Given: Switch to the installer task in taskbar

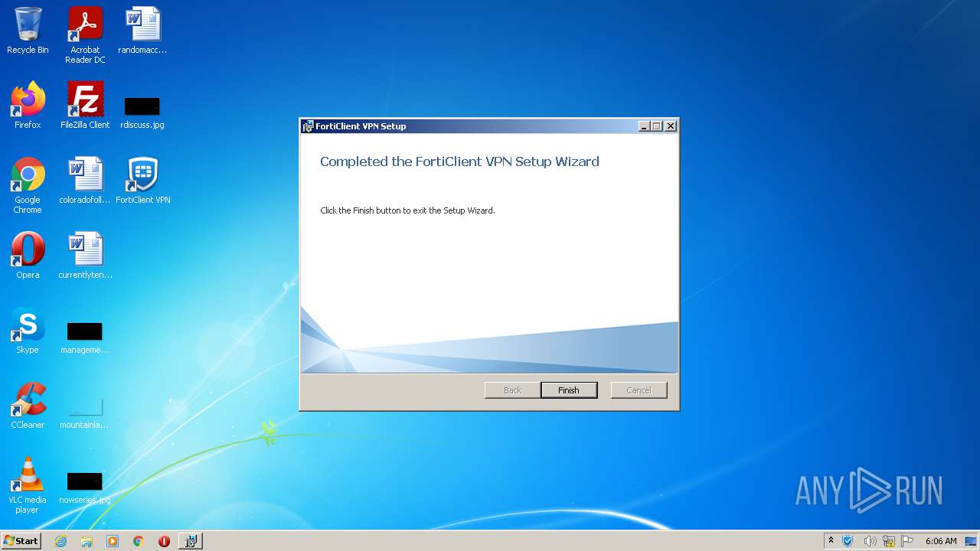Looking at the screenshot, I should pyautogui.click(x=191, y=541).
